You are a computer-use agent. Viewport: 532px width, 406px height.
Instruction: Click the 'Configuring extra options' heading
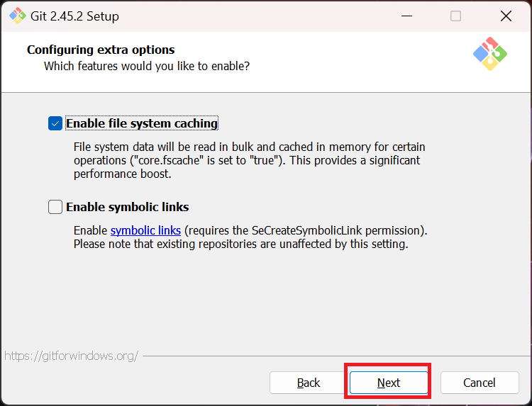(101, 50)
